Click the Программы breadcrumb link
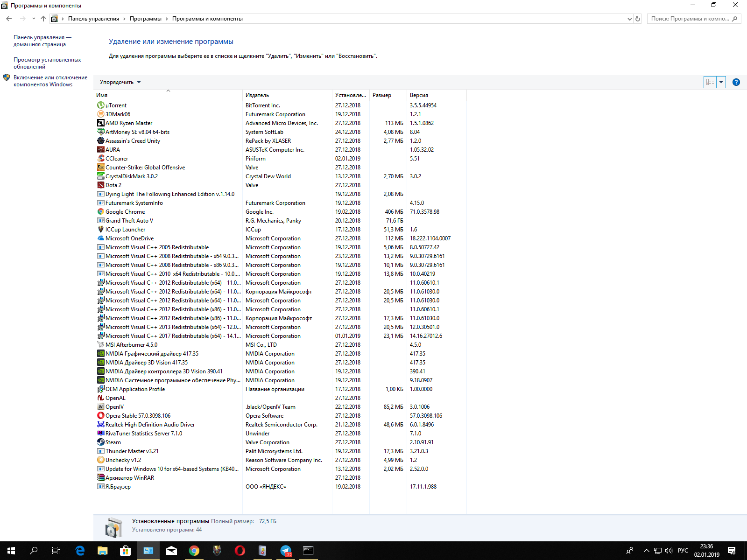 pyautogui.click(x=146, y=19)
